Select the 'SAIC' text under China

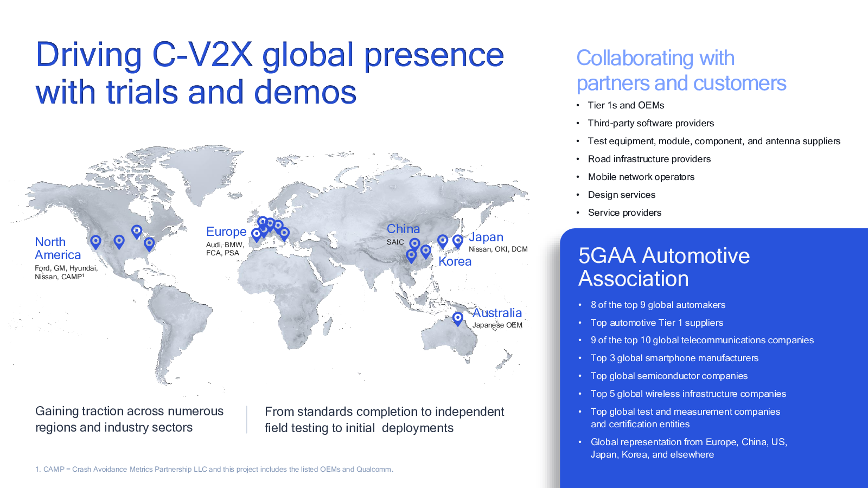coord(395,242)
